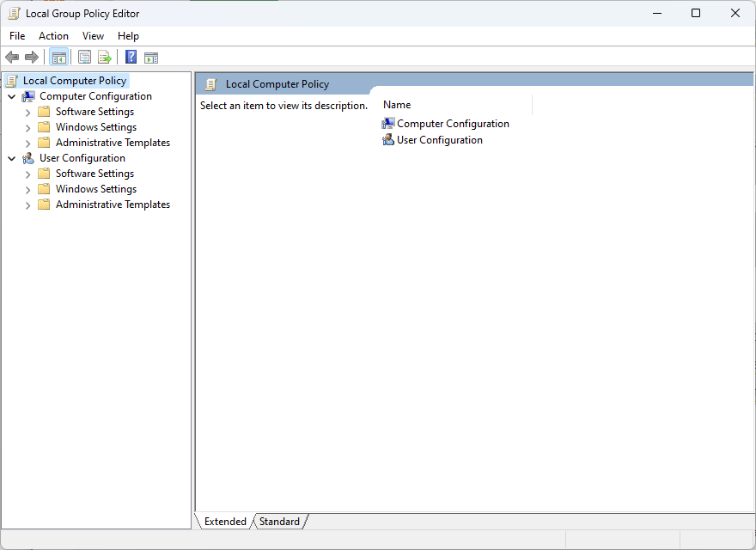Open the View menu

tap(93, 36)
